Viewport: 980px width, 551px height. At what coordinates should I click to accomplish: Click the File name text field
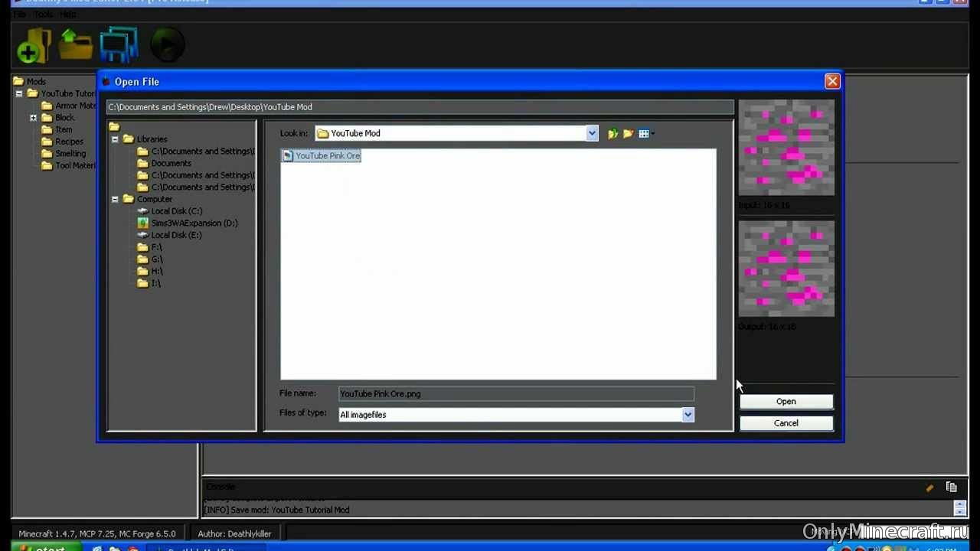coord(515,394)
